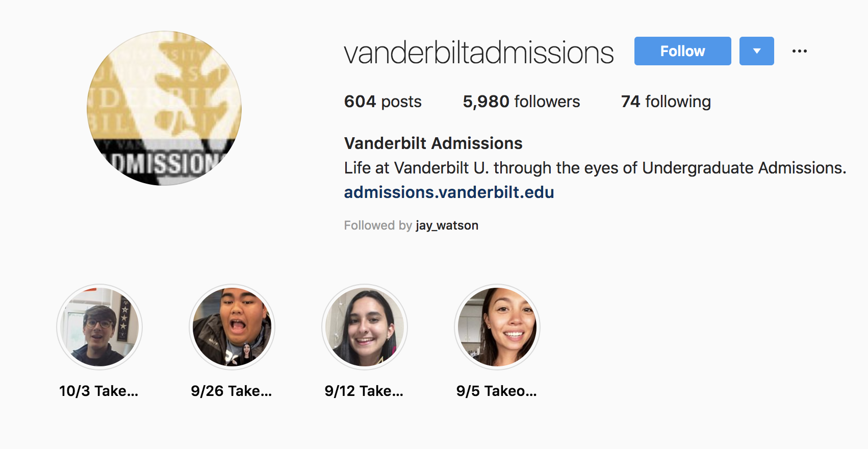Show the 74 following list
Viewport: 868px width, 449px height.
[666, 102]
